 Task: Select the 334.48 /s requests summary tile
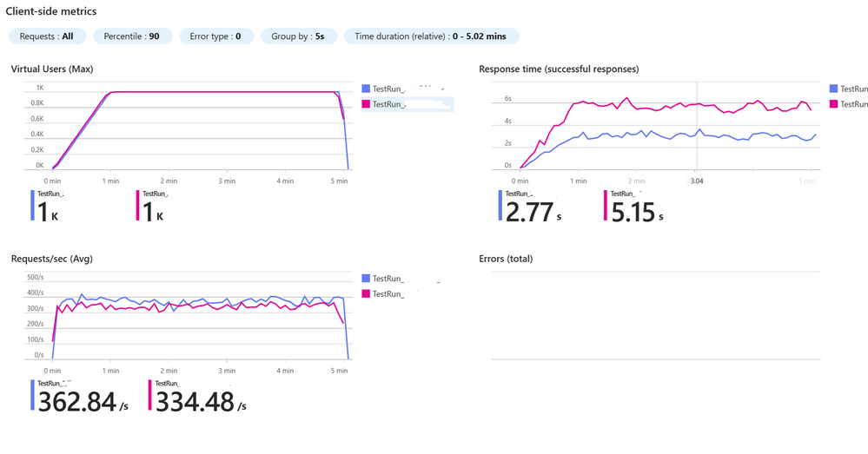(x=197, y=397)
